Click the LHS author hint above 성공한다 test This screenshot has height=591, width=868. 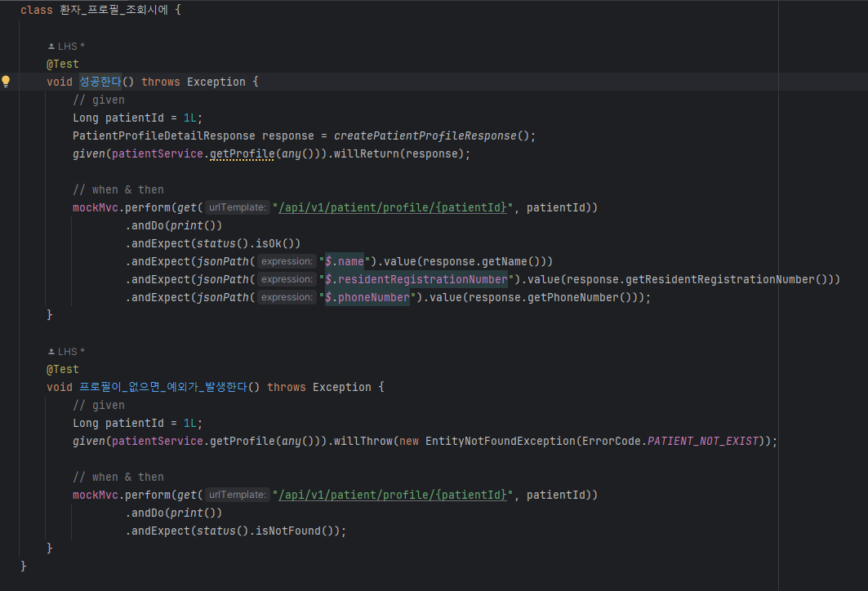tap(66, 47)
